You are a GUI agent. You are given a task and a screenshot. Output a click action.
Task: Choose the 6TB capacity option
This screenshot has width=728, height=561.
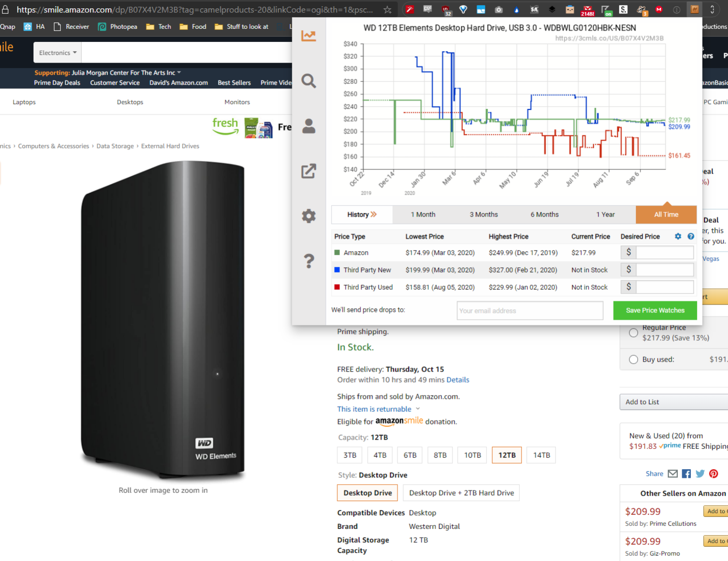(410, 455)
